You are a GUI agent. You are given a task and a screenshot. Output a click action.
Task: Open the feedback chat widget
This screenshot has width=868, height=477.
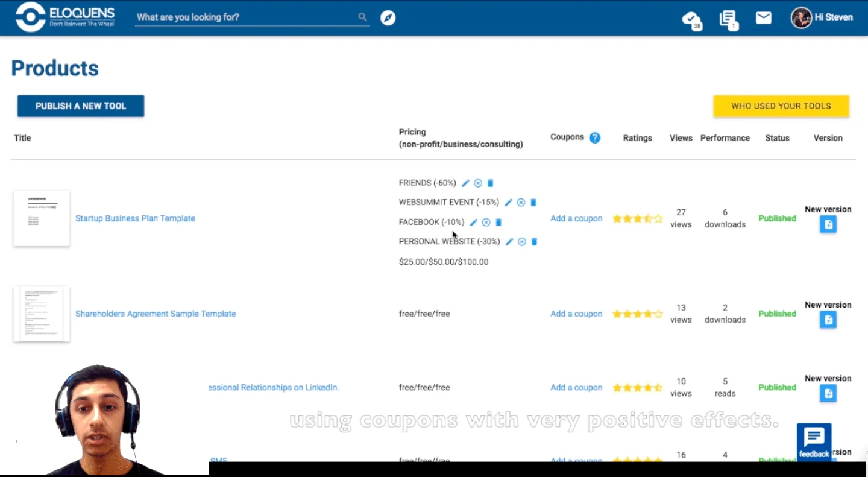click(x=814, y=441)
